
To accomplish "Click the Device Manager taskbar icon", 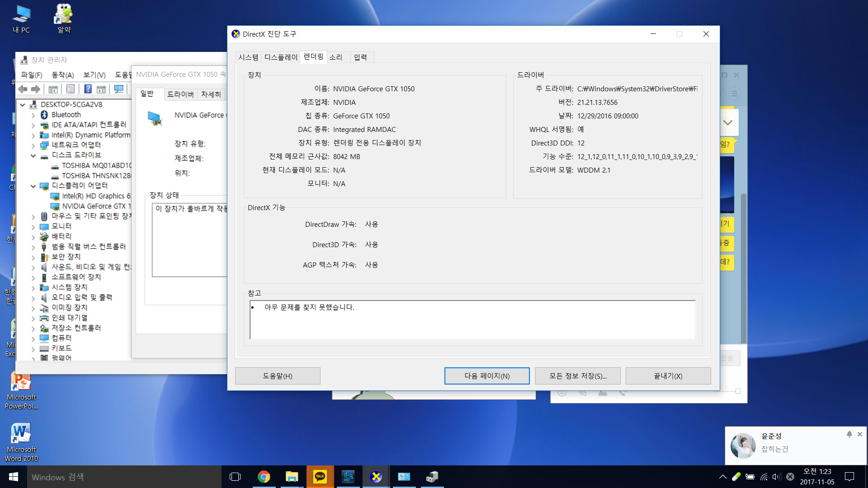I will [432, 477].
